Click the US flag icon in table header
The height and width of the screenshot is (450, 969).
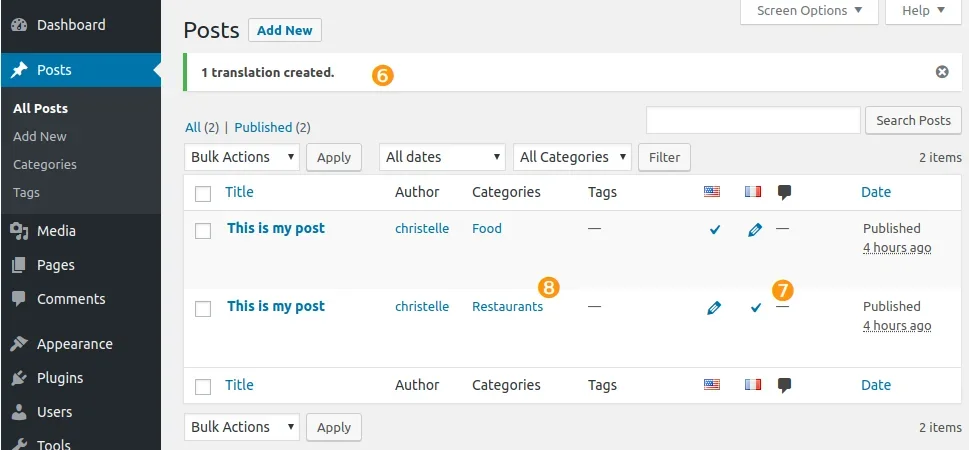[712, 192]
